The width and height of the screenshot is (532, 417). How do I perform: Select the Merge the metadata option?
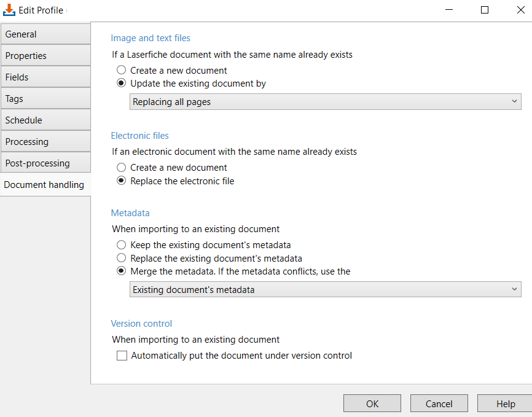[x=122, y=271]
